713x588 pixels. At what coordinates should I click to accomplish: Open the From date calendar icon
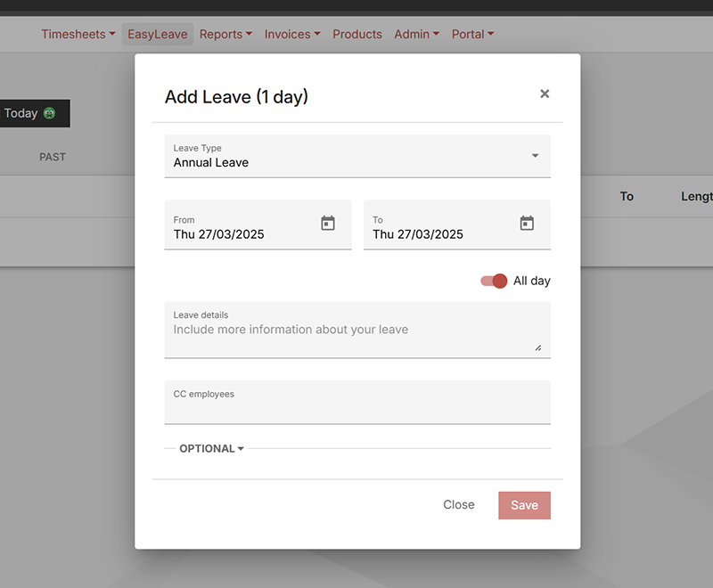[327, 223]
